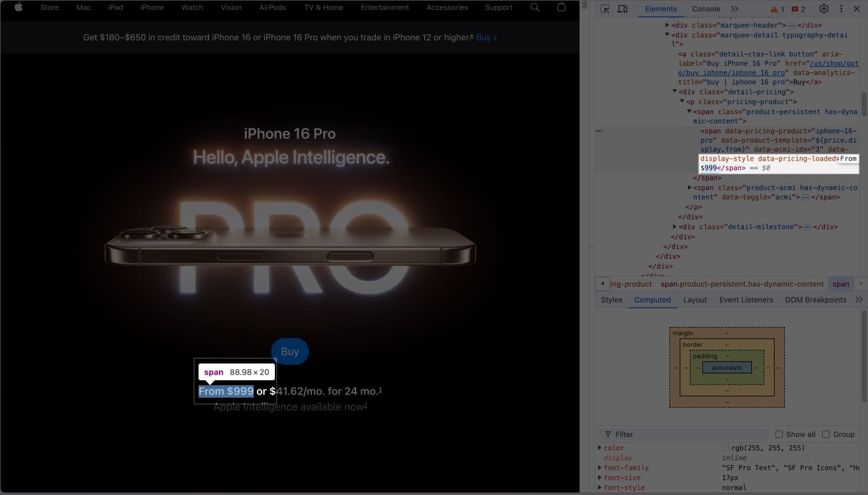Select span.product-persistent breadcrumb item
The image size is (868, 495).
click(x=742, y=284)
